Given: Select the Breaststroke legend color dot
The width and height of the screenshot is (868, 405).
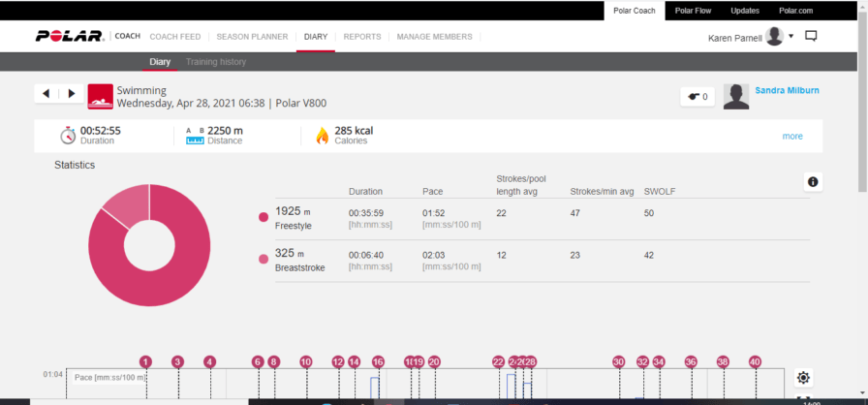Looking at the screenshot, I should coord(263,259).
